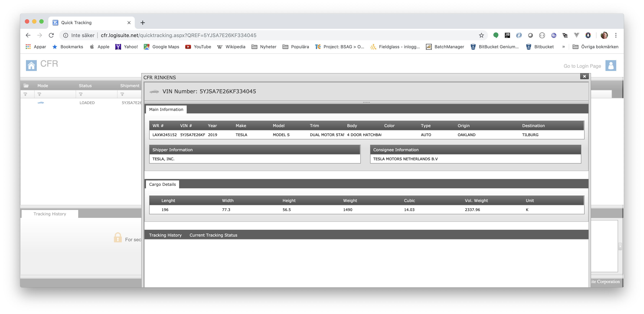Close the CFR RINKENS dialog

coord(584,77)
